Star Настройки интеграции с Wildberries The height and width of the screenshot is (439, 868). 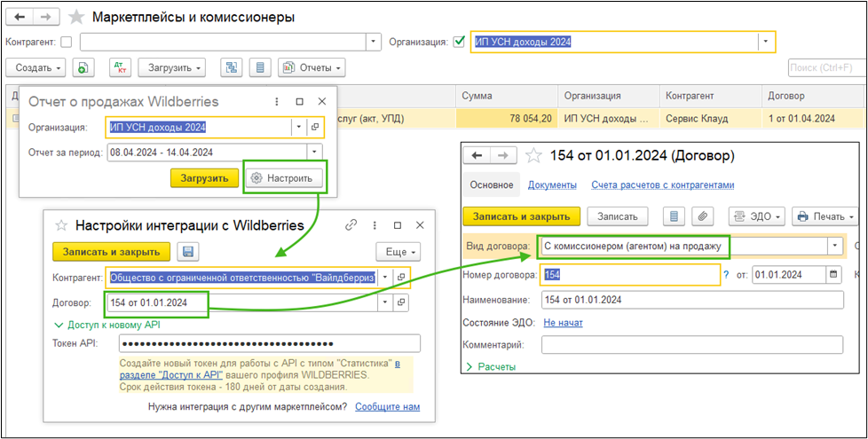point(61,225)
